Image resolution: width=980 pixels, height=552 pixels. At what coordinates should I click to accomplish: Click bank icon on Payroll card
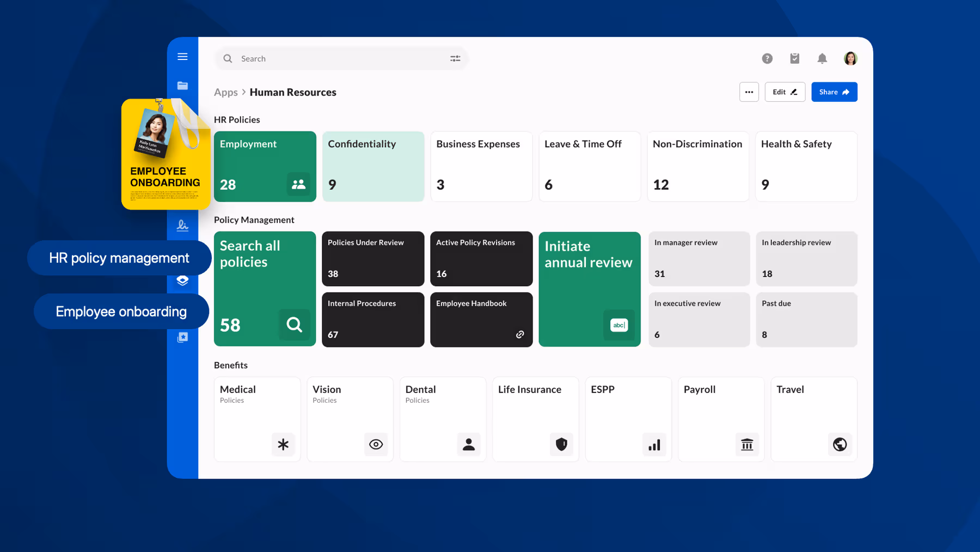pyautogui.click(x=747, y=445)
